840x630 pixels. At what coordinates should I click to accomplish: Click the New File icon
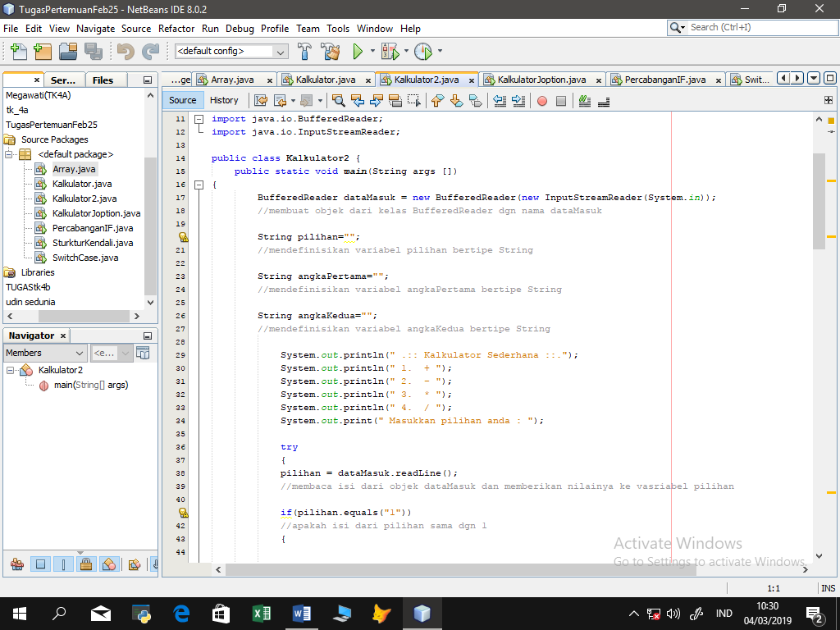coord(17,51)
